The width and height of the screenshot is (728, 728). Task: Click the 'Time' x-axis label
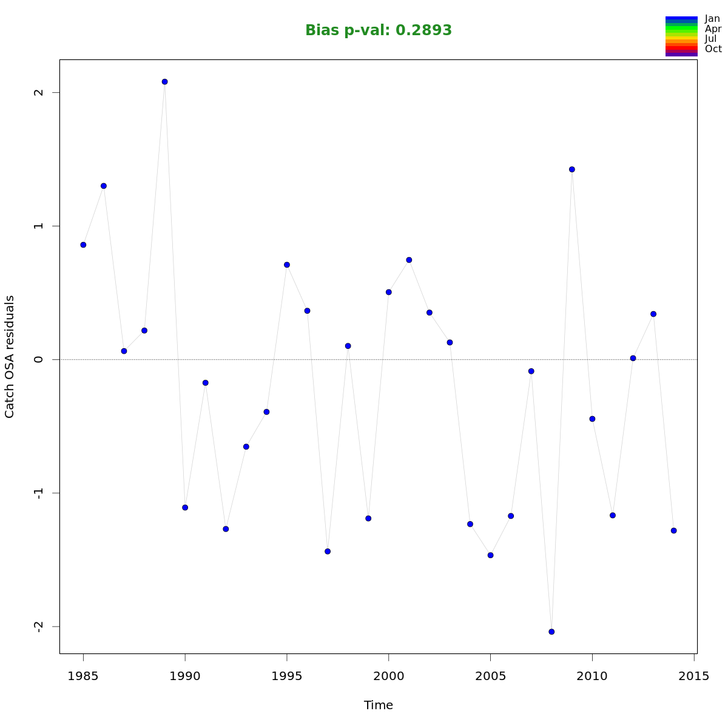tap(379, 705)
